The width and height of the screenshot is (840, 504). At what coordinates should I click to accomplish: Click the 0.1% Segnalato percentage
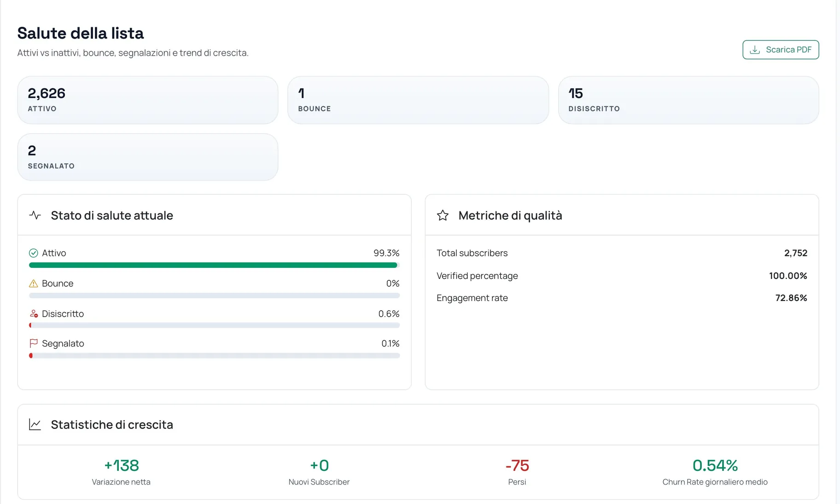coord(391,343)
